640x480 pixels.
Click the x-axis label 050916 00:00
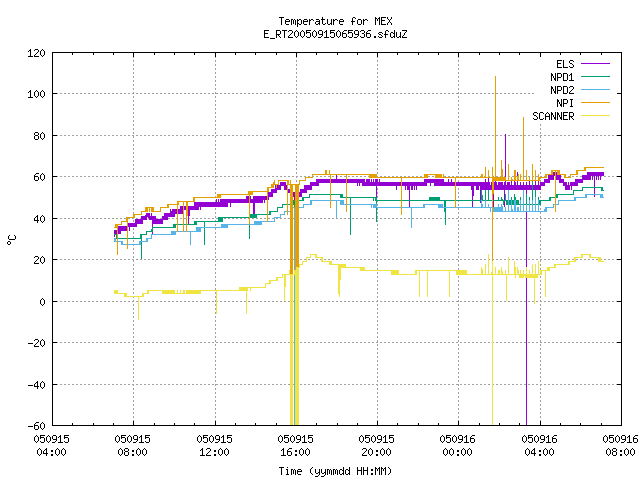click(458, 446)
